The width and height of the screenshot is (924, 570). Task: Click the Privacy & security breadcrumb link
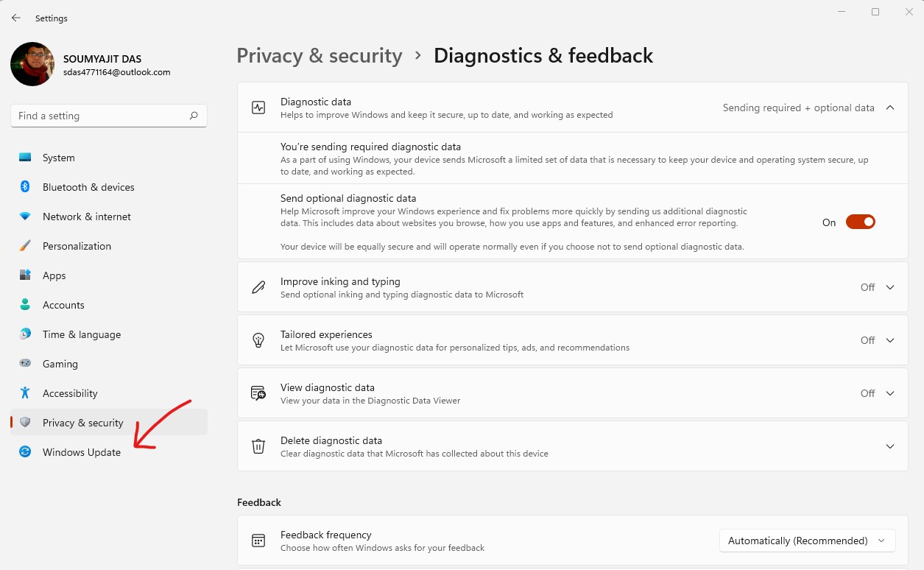point(320,56)
